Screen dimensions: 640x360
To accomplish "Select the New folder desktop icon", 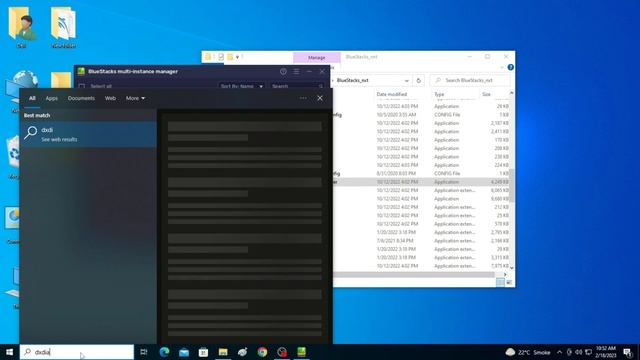I will click(64, 27).
